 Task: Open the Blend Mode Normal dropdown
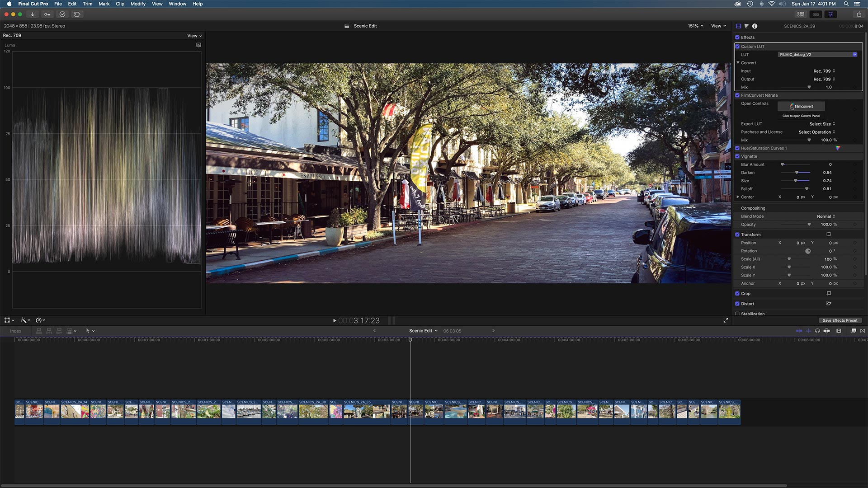(826, 216)
